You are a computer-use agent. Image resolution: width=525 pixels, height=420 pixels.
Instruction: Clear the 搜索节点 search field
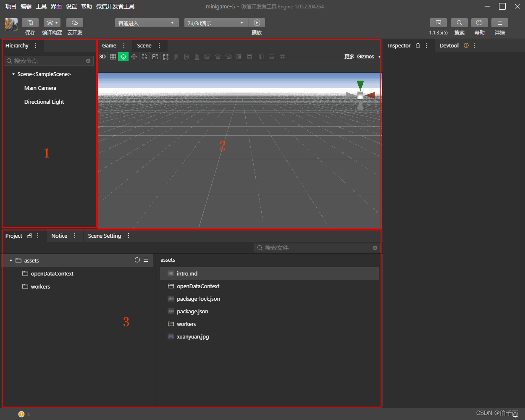(x=88, y=61)
